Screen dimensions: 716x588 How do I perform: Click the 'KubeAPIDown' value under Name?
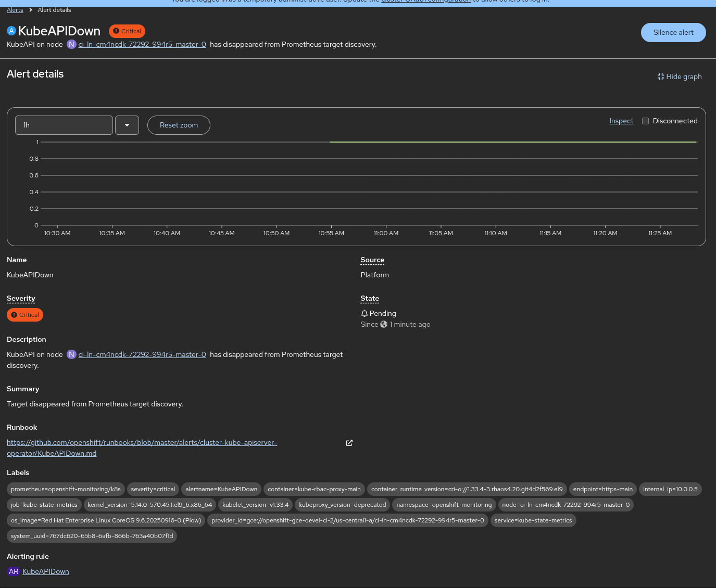(30, 275)
